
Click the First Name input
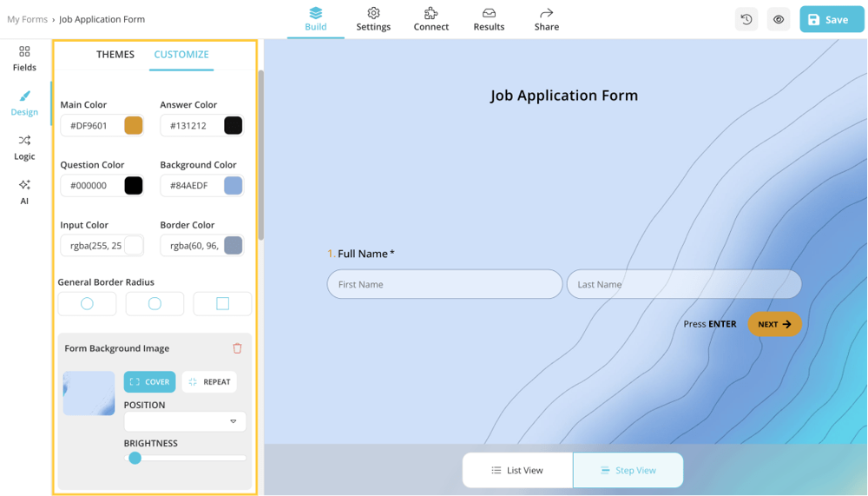444,284
